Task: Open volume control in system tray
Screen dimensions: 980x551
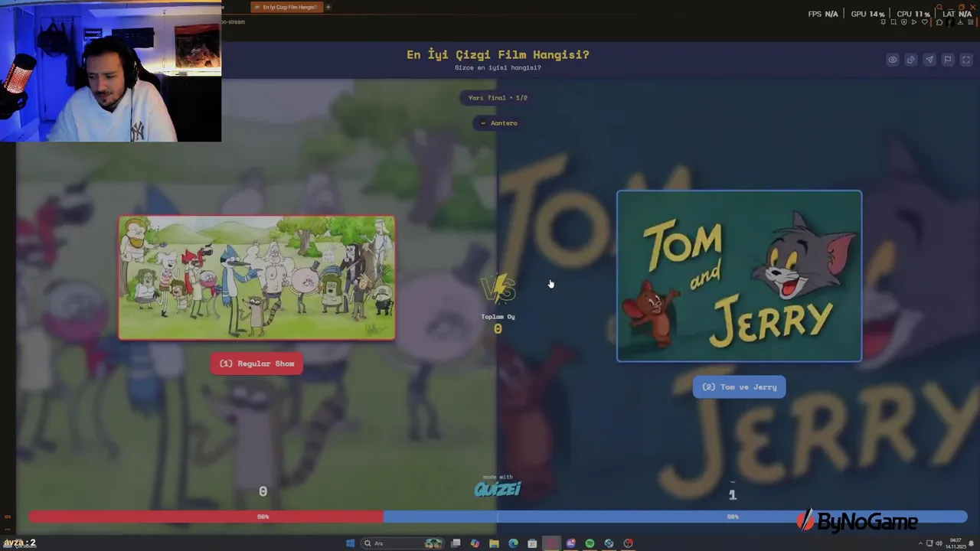Action: (x=939, y=543)
